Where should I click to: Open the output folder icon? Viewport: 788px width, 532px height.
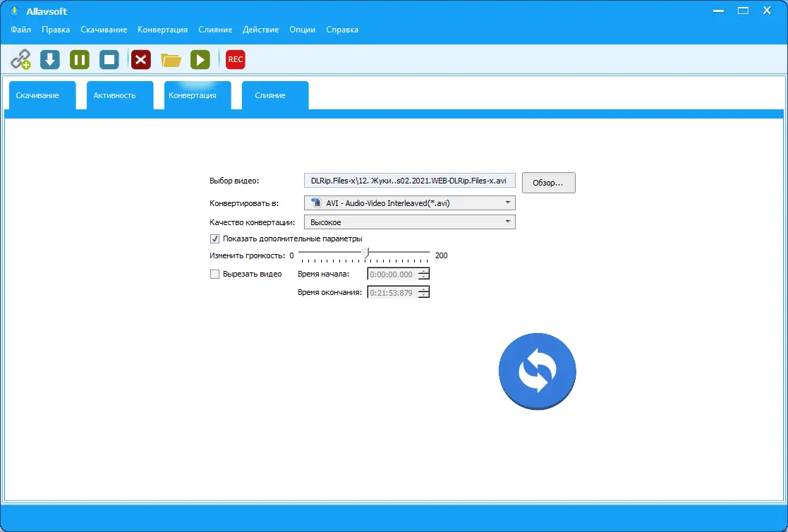tap(171, 60)
